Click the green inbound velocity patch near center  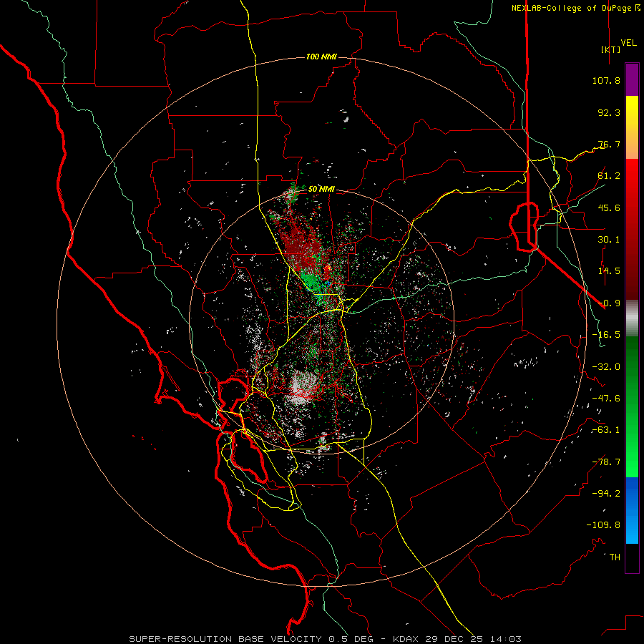click(x=312, y=281)
